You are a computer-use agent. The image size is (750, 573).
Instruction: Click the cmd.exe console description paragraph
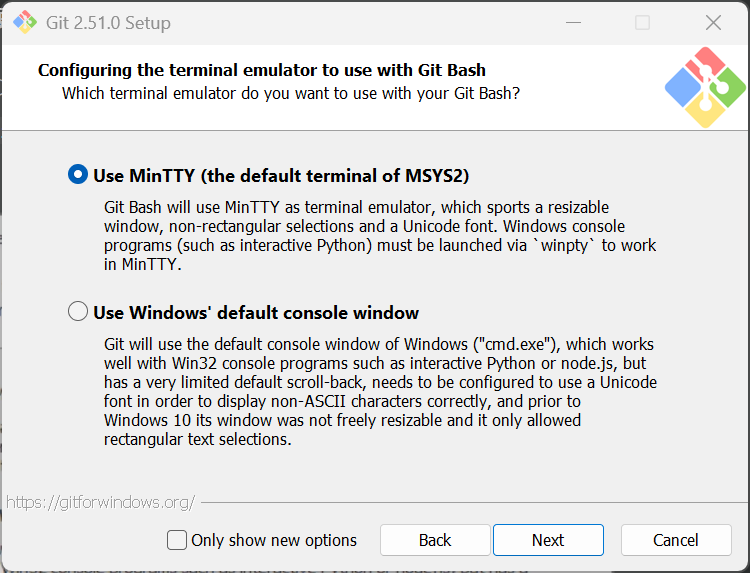click(380, 391)
